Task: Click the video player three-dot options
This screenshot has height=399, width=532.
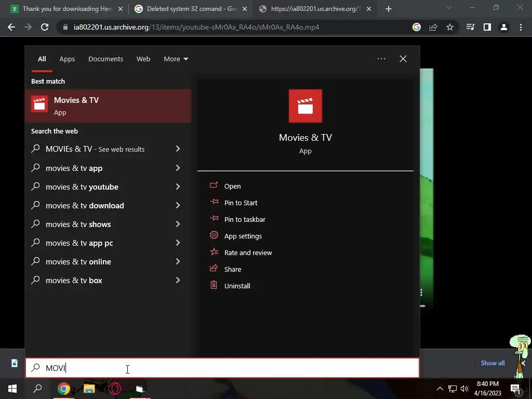Action: pyautogui.click(x=421, y=292)
